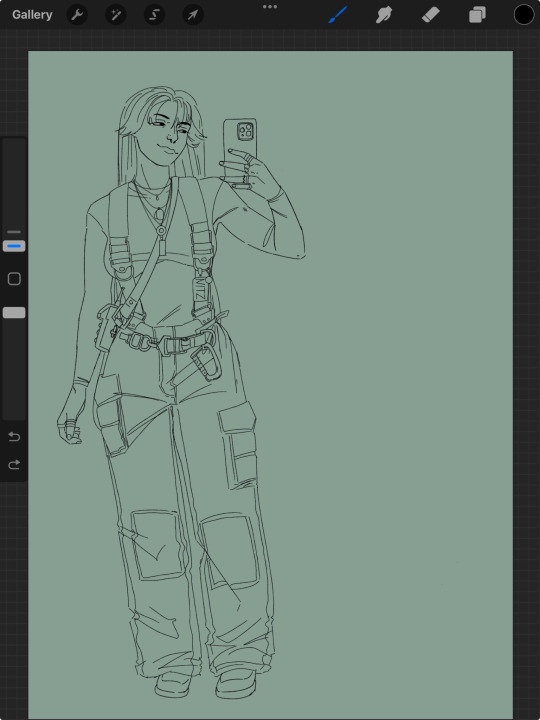The width and height of the screenshot is (540, 720).
Task: Activate the Transform arrow tool
Action: click(193, 15)
